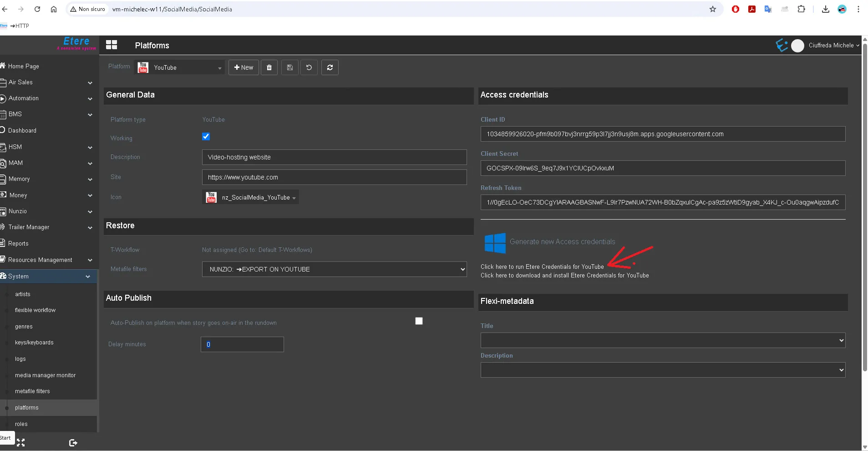Open the Platform YouTube dropdown
Viewport: 868px width, 451px height.
coord(180,67)
